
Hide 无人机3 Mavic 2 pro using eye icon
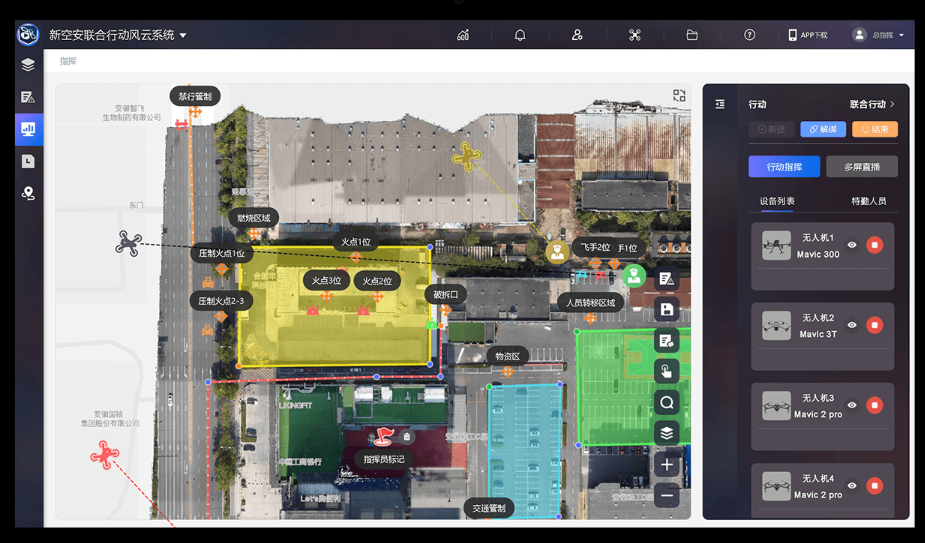coord(852,405)
